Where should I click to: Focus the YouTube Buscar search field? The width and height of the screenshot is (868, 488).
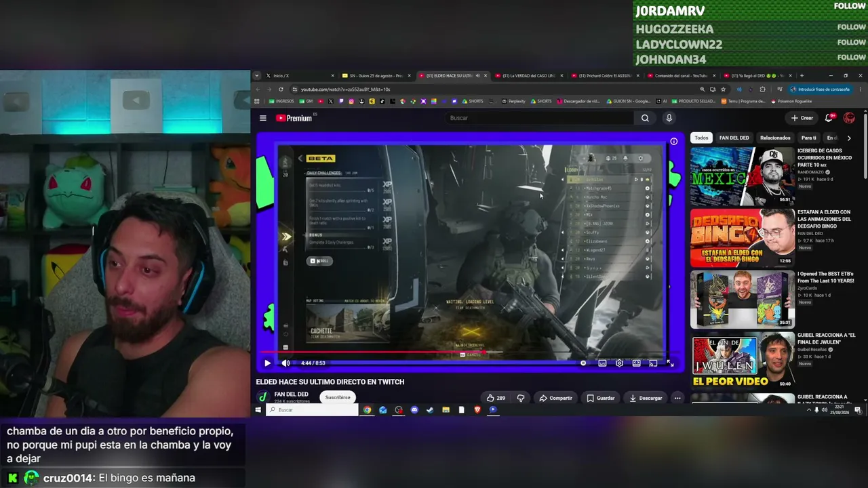click(541, 118)
